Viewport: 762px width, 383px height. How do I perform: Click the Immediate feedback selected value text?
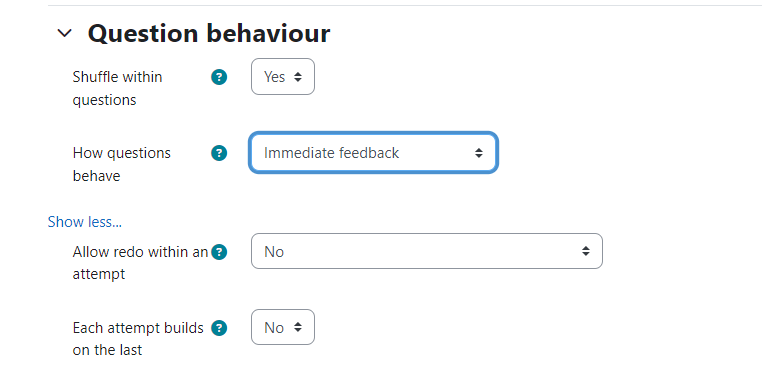(x=331, y=153)
